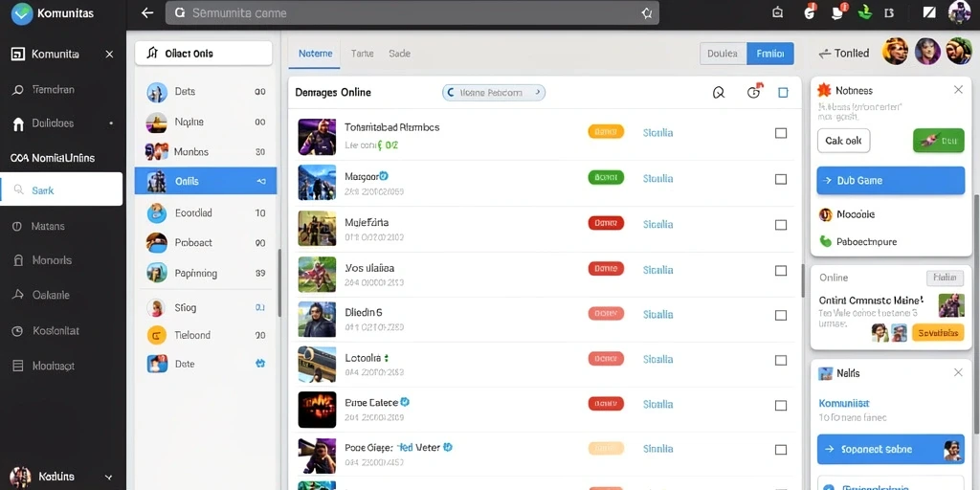
Task: Select the Doulea toggle option
Action: [724, 54]
